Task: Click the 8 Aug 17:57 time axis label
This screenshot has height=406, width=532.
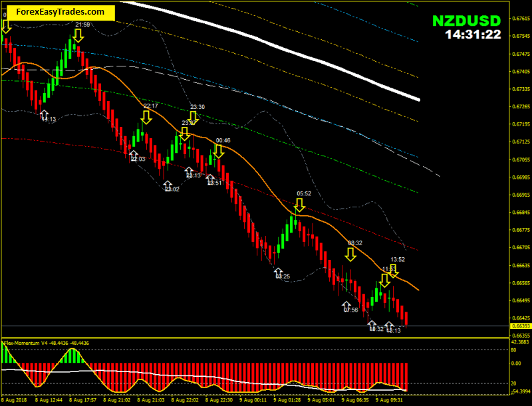Action: pyautogui.click(x=83, y=401)
